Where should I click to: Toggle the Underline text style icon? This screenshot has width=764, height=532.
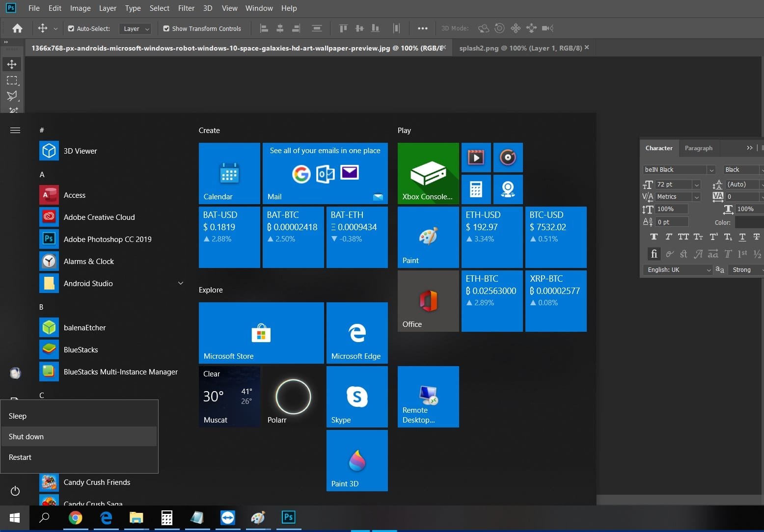742,237
